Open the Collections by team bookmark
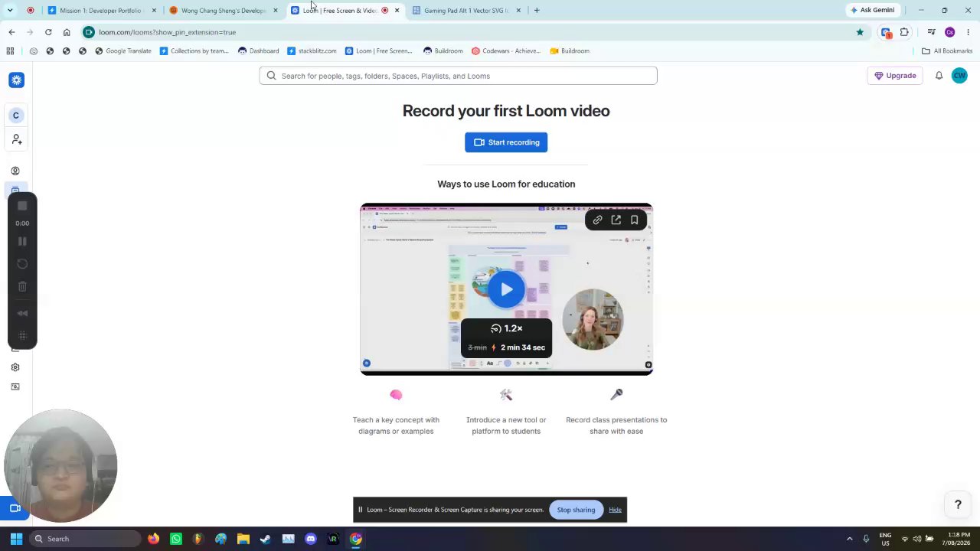This screenshot has width=980, height=551. 194,51
